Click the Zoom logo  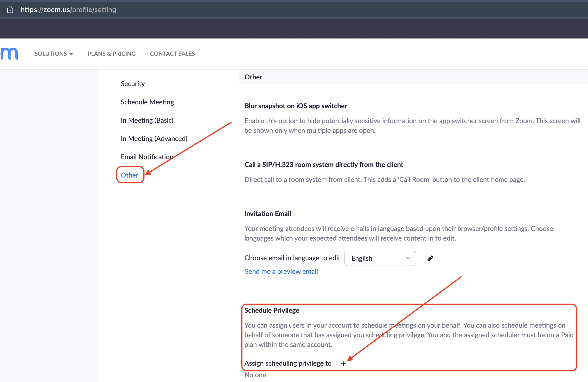(x=9, y=54)
